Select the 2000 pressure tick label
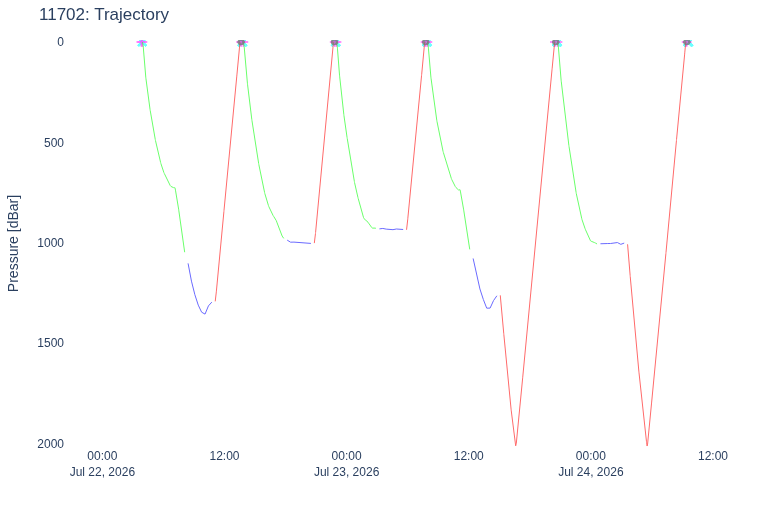 51,443
